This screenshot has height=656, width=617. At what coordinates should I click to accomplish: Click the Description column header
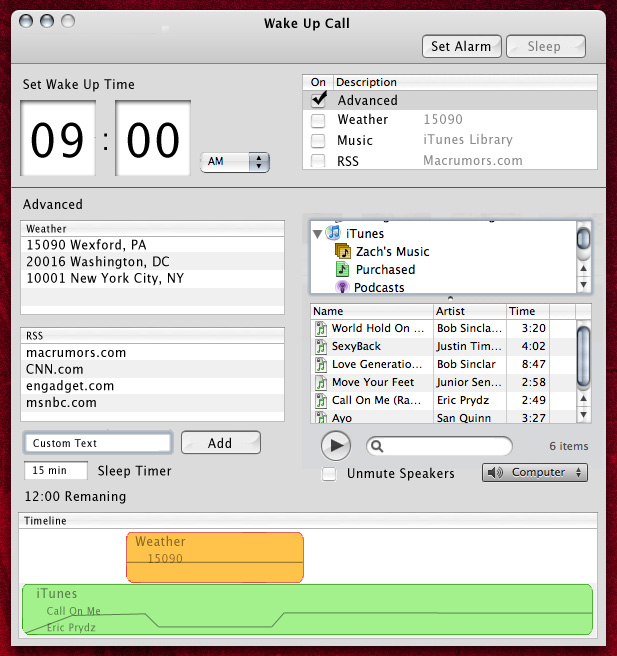465,82
